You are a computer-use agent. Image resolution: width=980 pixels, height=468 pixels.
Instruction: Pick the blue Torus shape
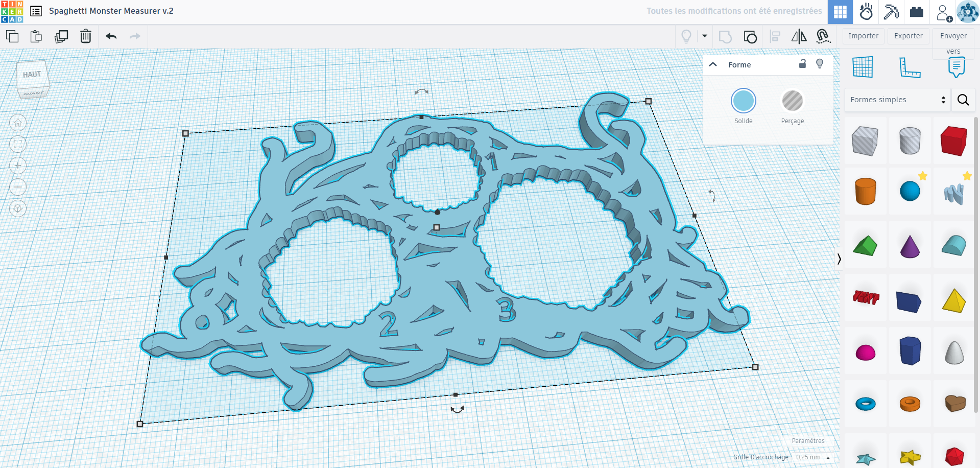(865, 404)
